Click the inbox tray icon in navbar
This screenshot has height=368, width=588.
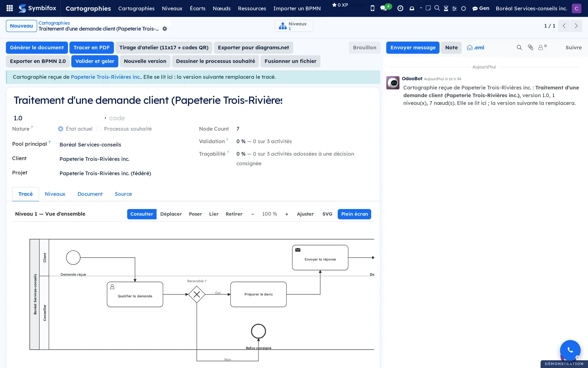[x=412, y=8]
